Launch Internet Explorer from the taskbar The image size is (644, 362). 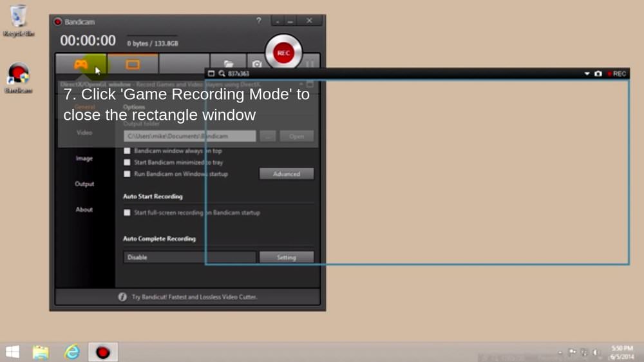tap(72, 352)
